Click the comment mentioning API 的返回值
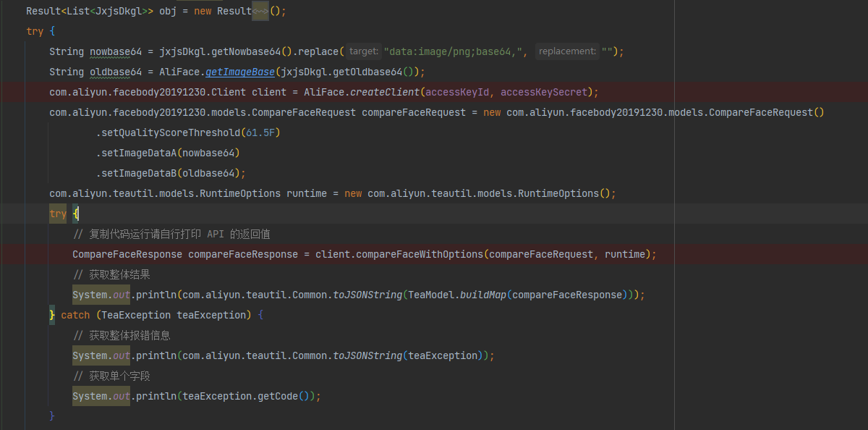This screenshot has width=868, height=430. [x=171, y=234]
